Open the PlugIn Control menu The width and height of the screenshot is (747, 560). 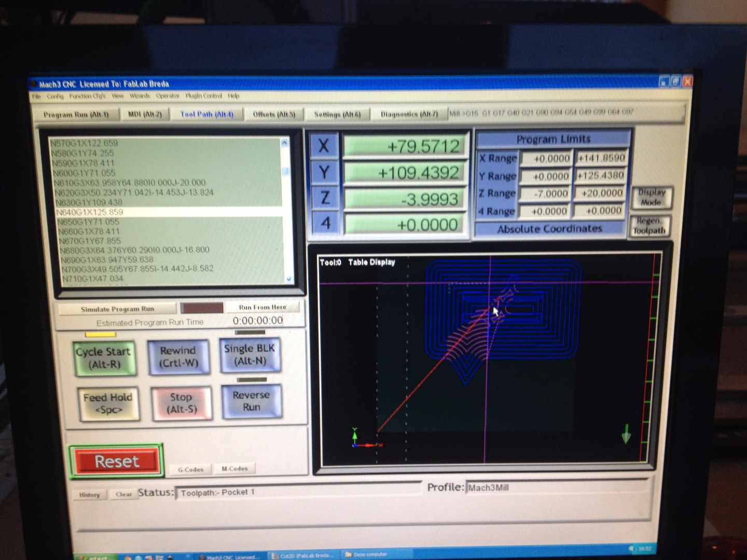click(x=204, y=96)
